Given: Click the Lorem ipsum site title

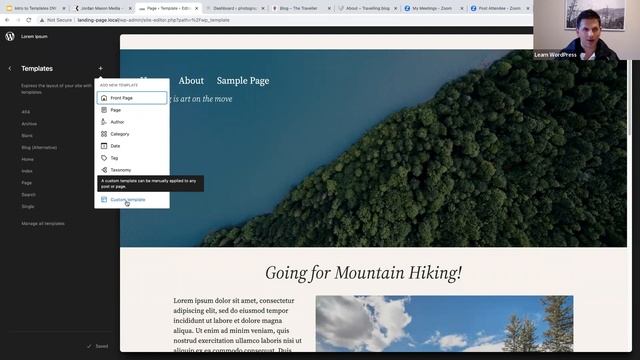Looking at the screenshot, I should pos(34,36).
